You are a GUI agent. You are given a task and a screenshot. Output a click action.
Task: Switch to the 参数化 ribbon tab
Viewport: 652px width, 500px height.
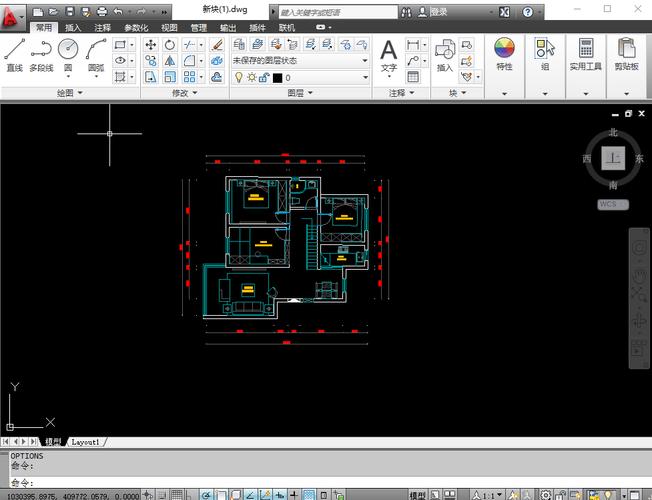click(136, 28)
